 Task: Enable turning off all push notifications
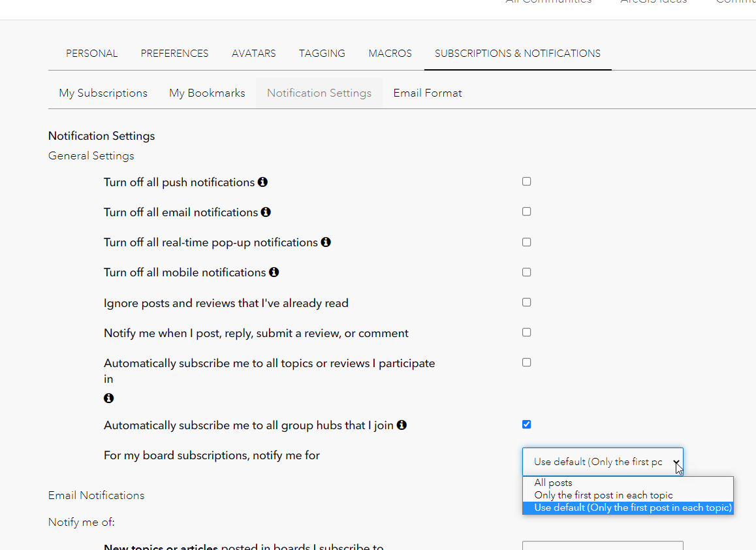coord(526,181)
